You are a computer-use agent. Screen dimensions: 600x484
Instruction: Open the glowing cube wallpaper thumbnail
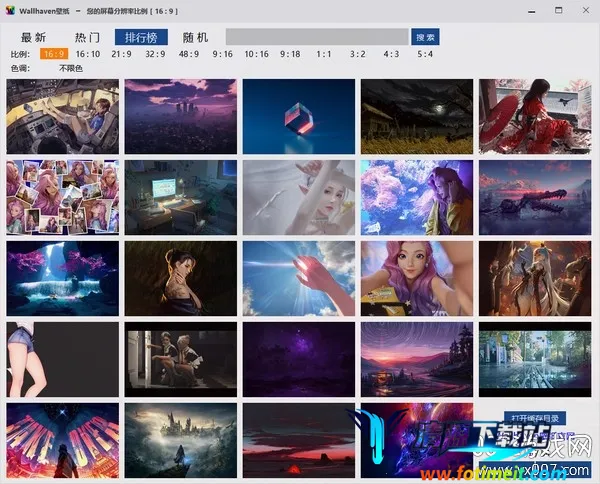pos(298,116)
